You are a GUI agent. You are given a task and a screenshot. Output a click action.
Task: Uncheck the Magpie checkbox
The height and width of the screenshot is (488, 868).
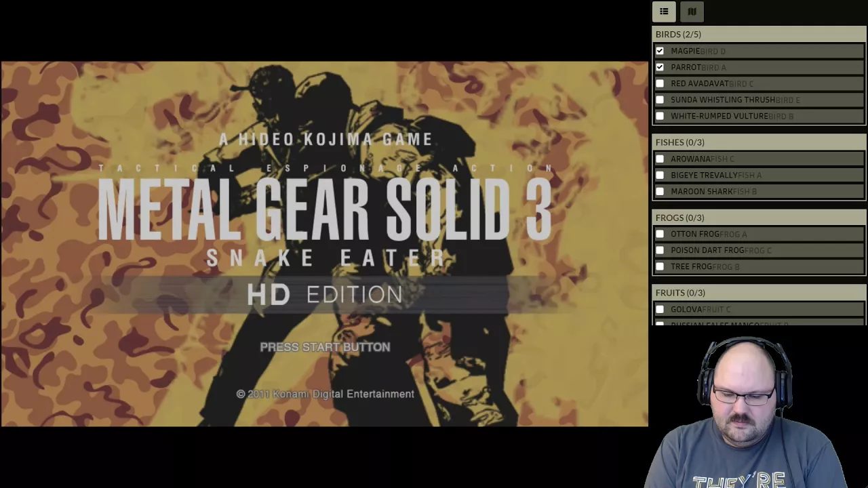(x=660, y=51)
